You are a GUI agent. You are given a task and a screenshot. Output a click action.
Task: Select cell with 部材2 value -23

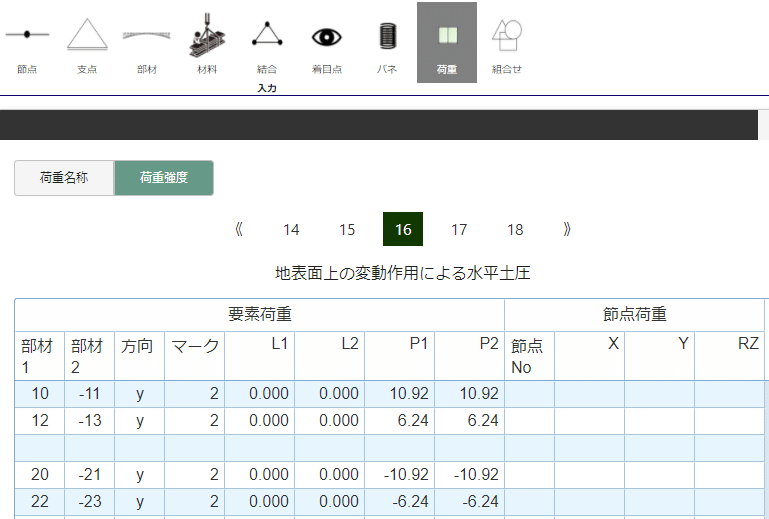pos(90,502)
